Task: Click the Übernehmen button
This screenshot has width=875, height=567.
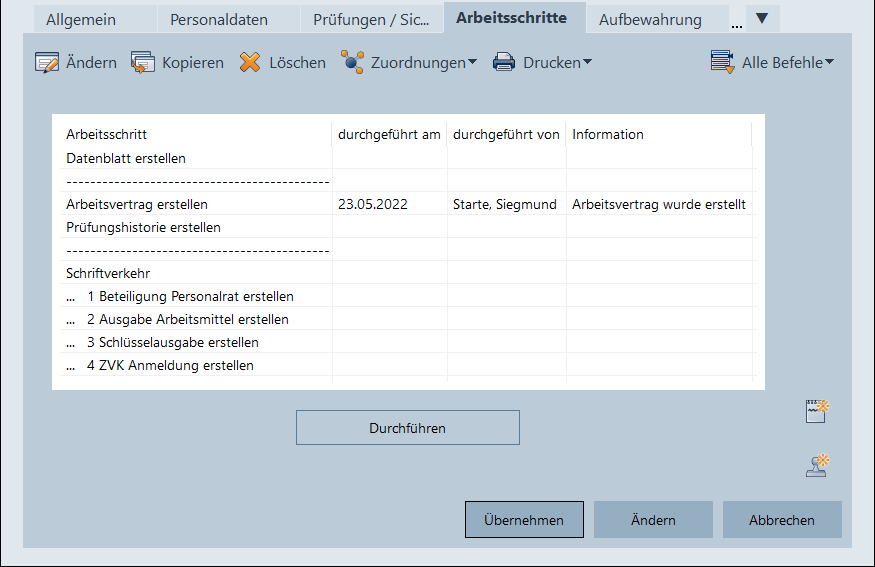Action: click(524, 520)
